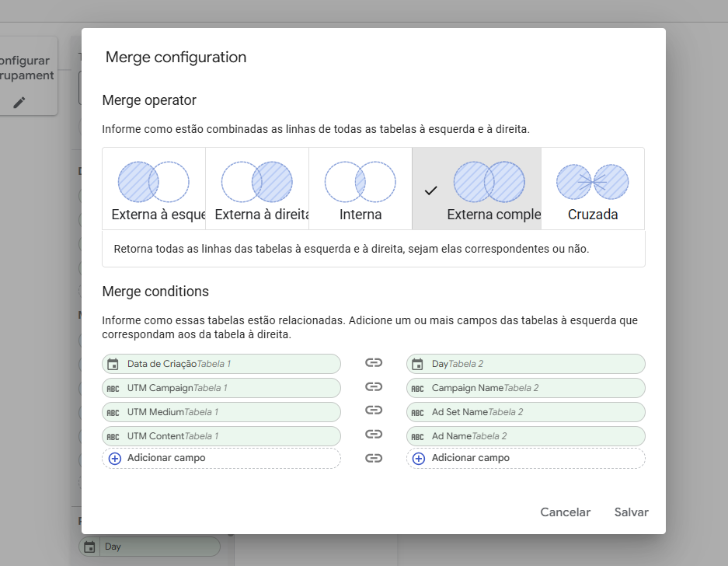
Task: Click the link icon beside Data de Criação
Action: click(x=374, y=363)
